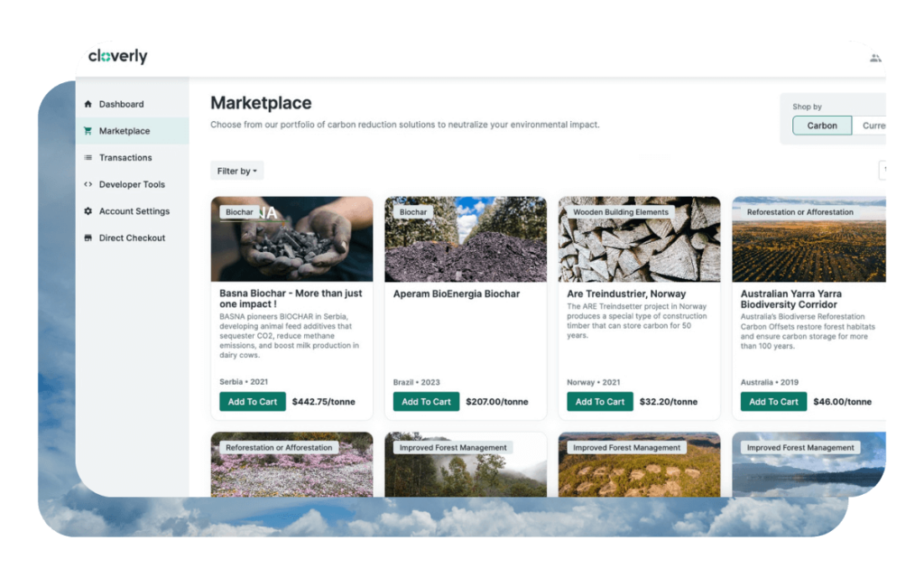Add Aperam BioEnergia Biochar to cart

(426, 402)
